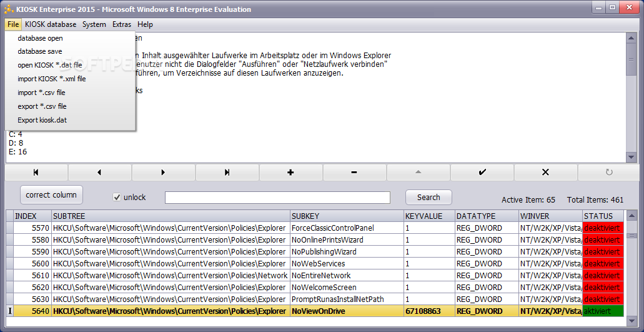
Task: Select PromptRunasInstallNetPath subkey cell
Action: (x=347, y=299)
